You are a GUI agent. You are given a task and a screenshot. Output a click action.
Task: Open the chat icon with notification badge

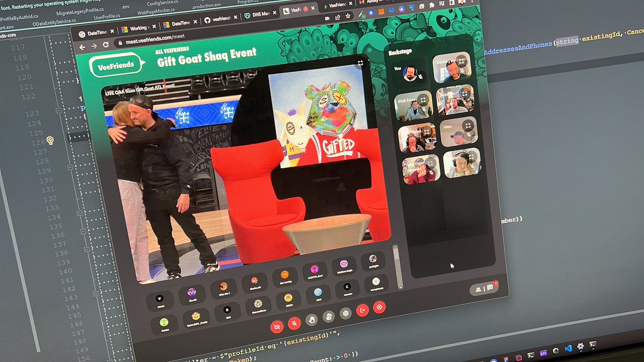click(x=490, y=287)
